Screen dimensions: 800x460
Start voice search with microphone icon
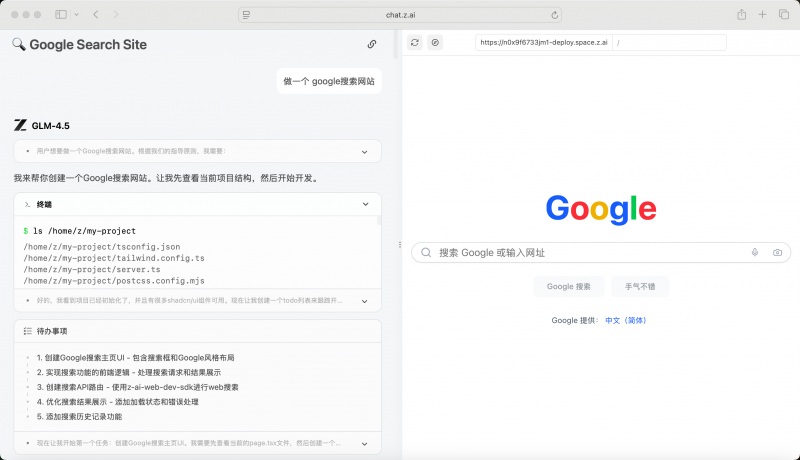(755, 252)
